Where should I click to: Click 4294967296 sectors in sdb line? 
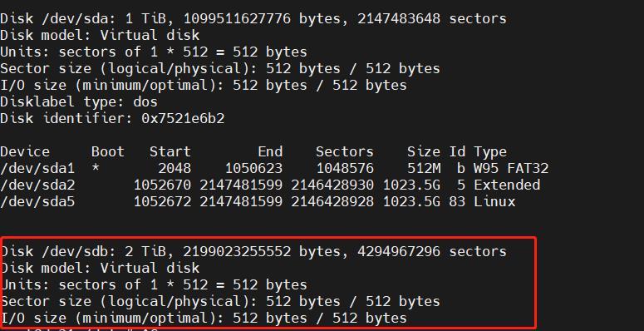[431, 251]
